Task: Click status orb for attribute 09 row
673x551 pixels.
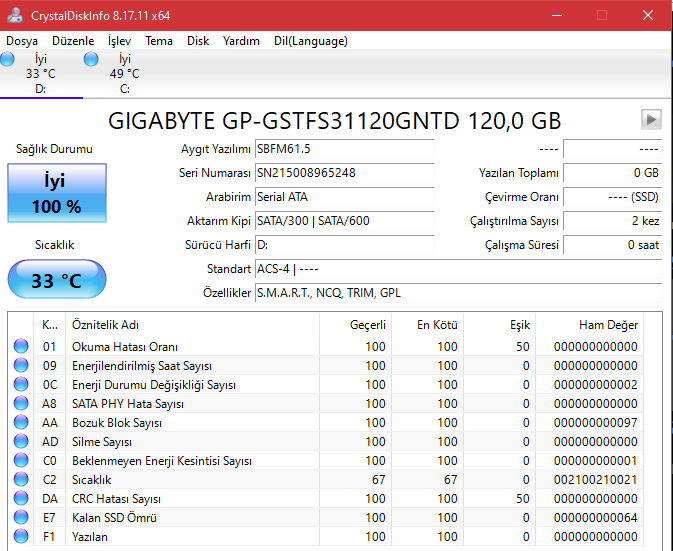Action: click(x=21, y=365)
